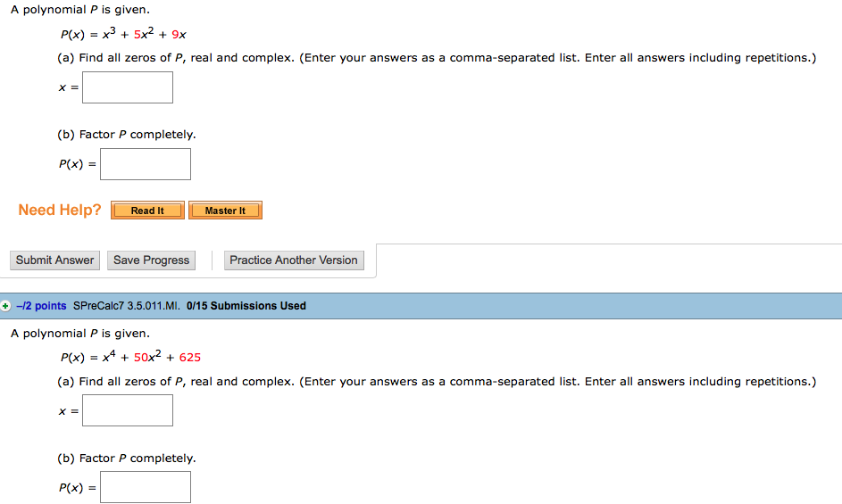Click the Read It help button
The height and width of the screenshot is (504, 842).
click(147, 211)
